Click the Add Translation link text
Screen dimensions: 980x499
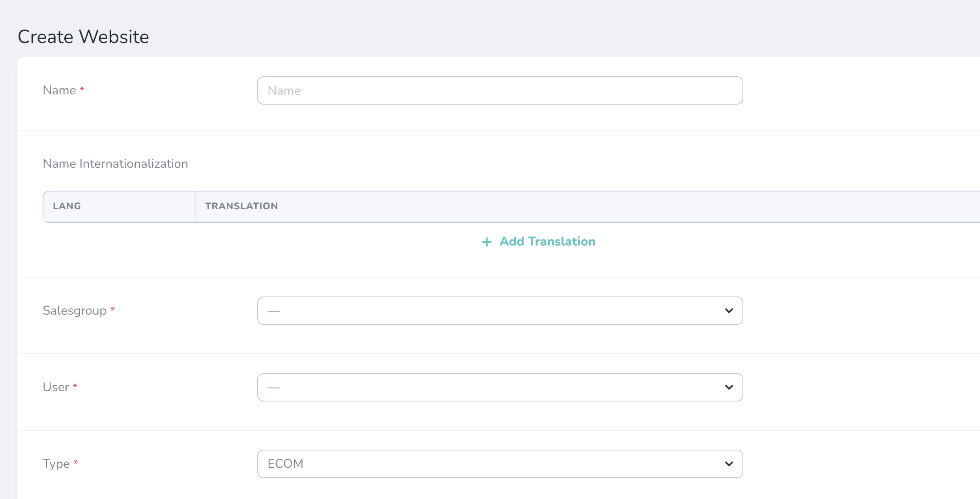[x=547, y=242]
